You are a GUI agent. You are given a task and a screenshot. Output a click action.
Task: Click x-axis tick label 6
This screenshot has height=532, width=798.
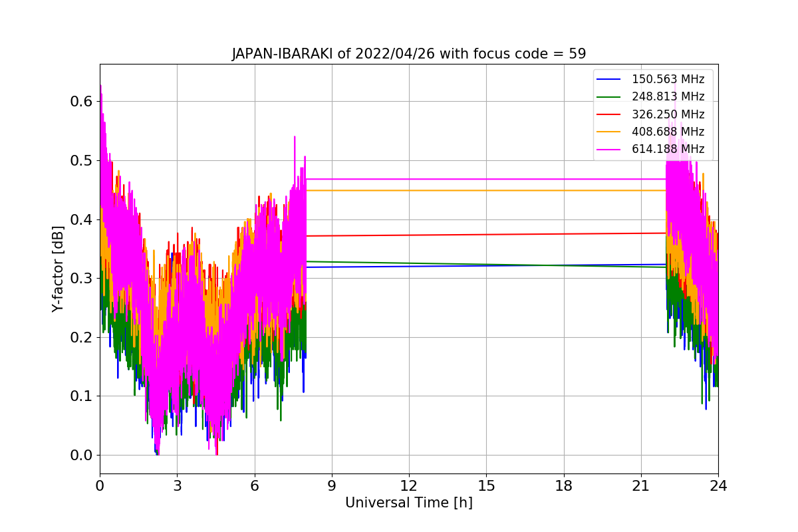click(x=254, y=485)
